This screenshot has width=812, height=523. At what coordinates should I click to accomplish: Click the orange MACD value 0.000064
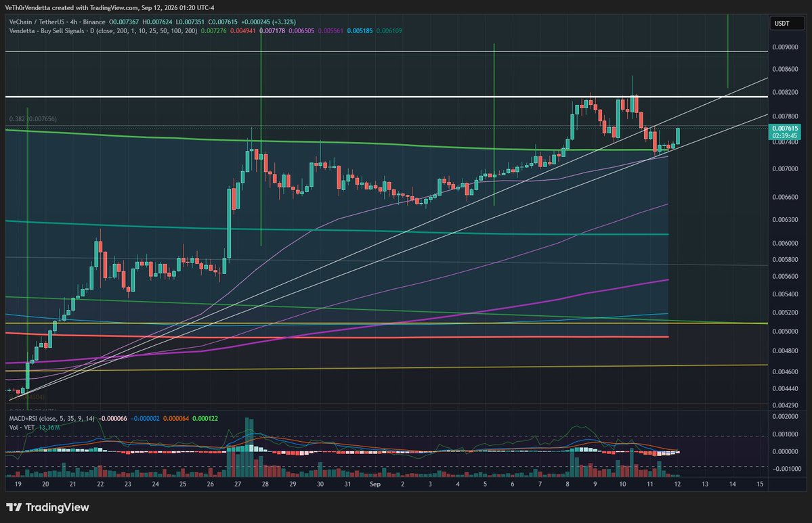(x=176, y=419)
